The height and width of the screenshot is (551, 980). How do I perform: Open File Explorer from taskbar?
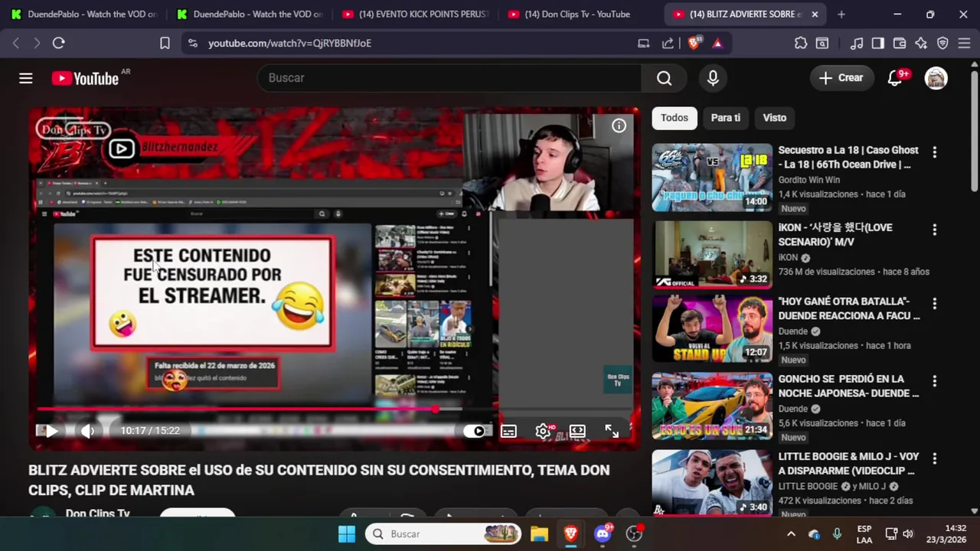point(539,534)
